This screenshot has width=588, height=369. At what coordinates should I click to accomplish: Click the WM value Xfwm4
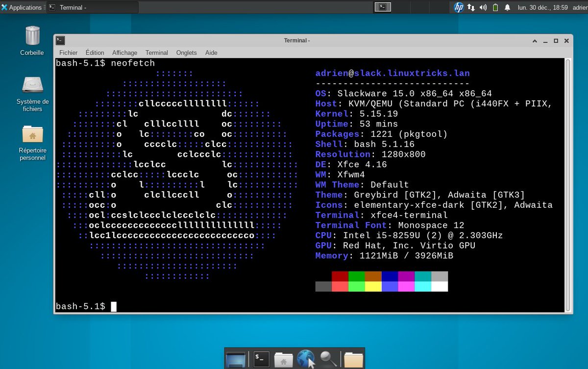[x=351, y=175]
